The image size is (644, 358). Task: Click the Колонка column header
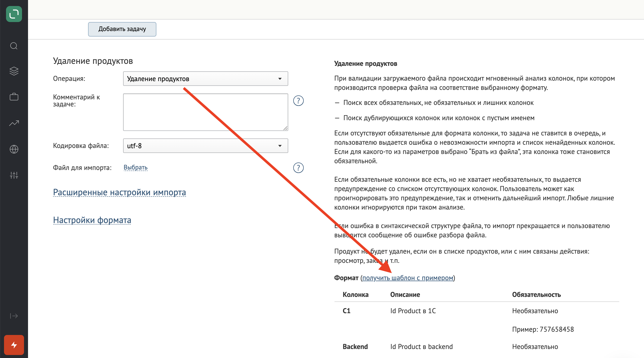355,295
